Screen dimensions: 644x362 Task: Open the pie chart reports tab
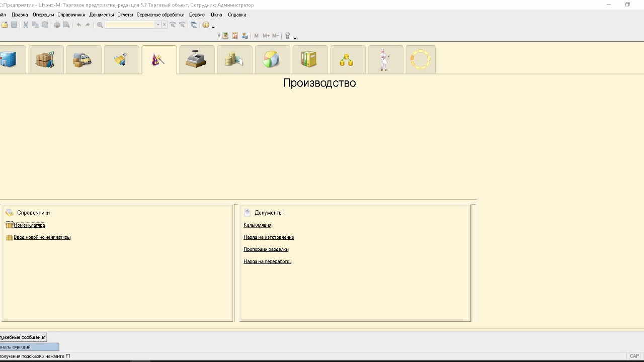point(272,60)
